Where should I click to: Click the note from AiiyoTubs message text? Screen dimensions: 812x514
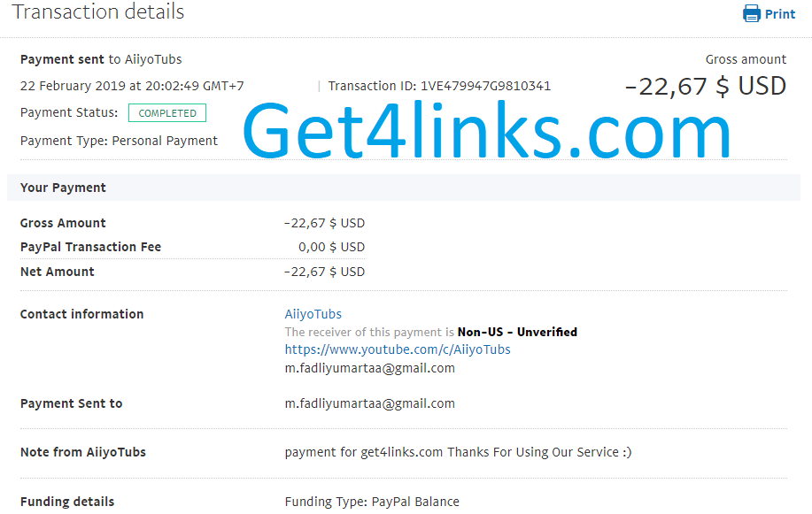pos(458,452)
